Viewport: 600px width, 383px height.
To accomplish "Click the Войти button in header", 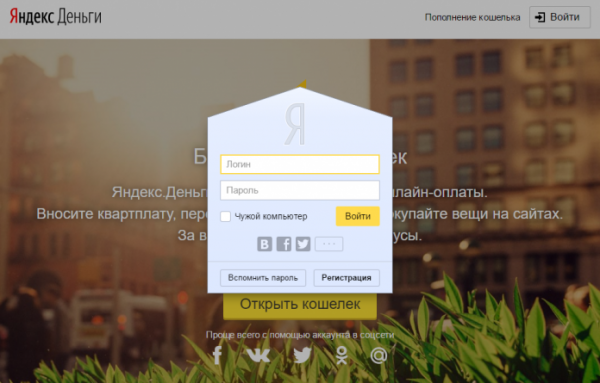I will (x=560, y=17).
